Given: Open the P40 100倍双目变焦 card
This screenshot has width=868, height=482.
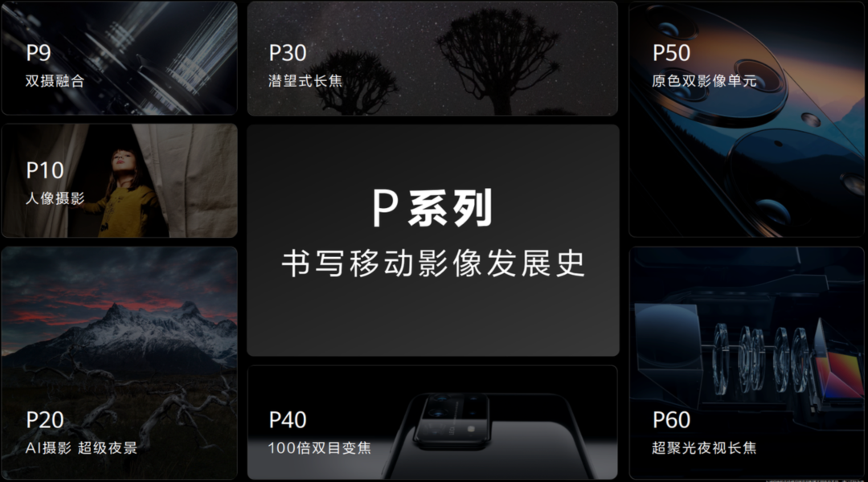Looking at the screenshot, I should point(432,422).
